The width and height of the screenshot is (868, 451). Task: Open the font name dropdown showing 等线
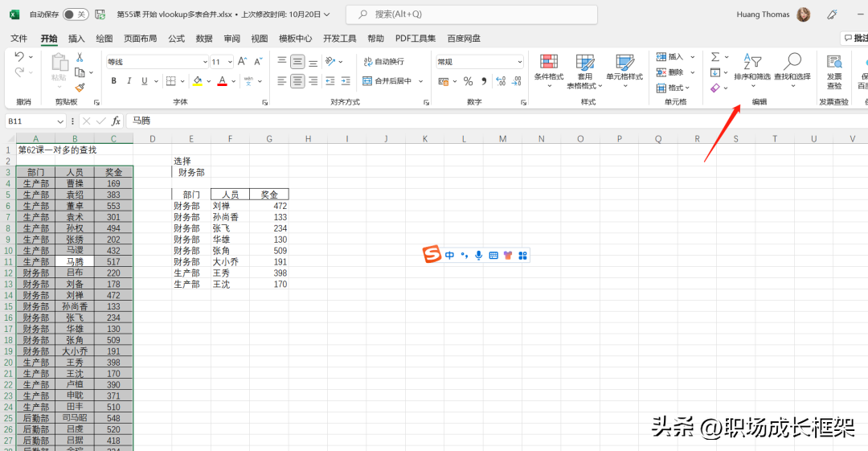click(x=204, y=62)
